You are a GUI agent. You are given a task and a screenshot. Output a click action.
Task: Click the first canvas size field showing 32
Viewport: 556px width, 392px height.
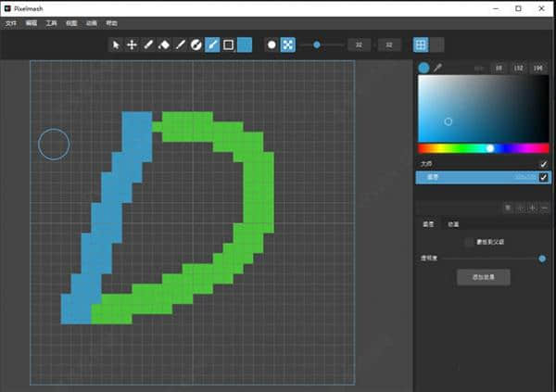click(x=358, y=44)
